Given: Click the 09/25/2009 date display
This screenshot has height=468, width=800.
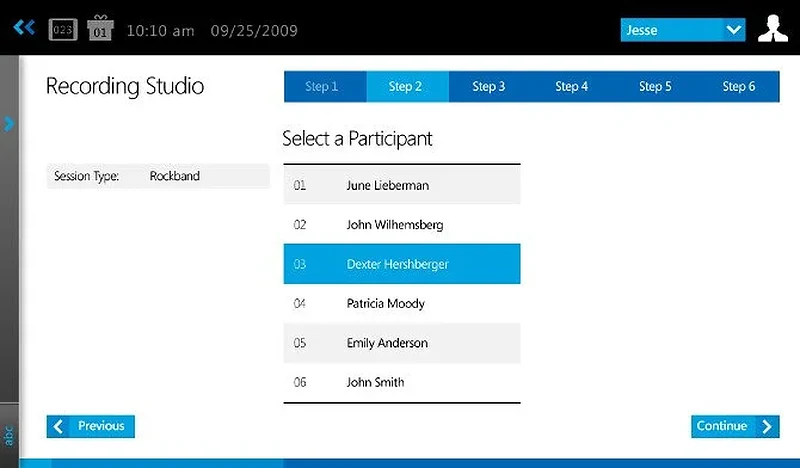Looking at the screenshot, I should click(254, 31).
